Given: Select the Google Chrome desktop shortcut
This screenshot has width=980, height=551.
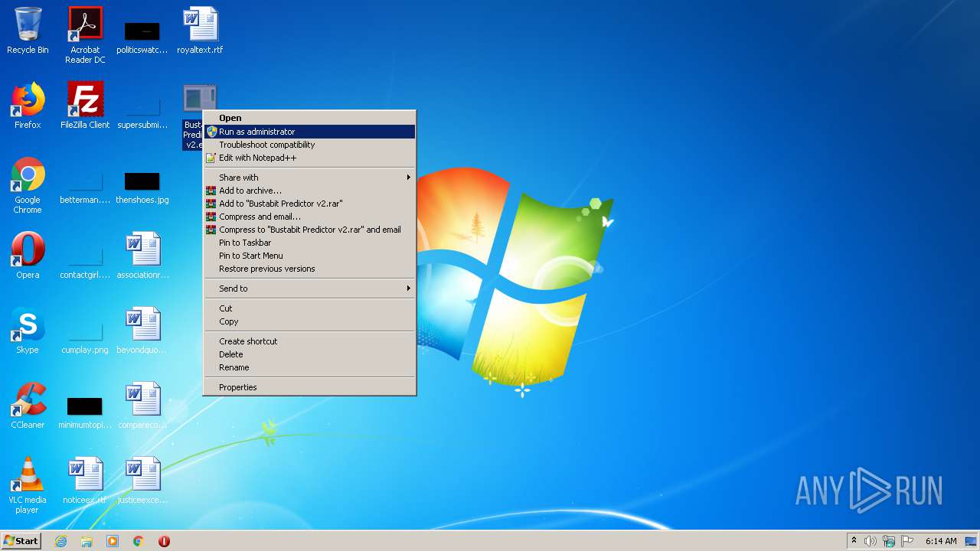Looking at the screenshot, I should coord(28,185).
